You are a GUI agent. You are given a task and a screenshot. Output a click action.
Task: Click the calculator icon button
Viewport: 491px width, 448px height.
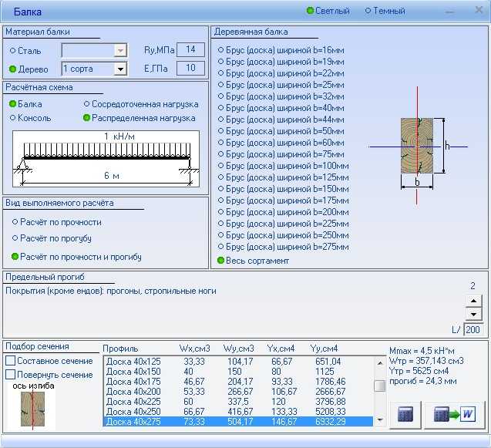405,414
